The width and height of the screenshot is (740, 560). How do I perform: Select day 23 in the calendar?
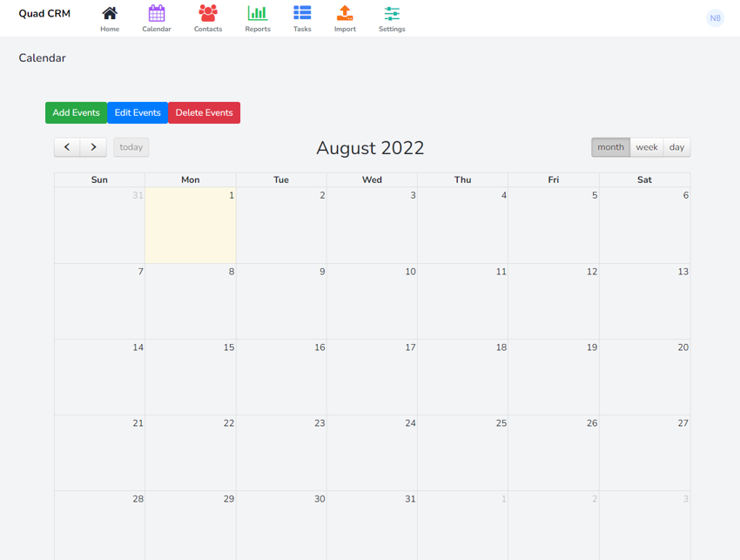pos(281,453)
